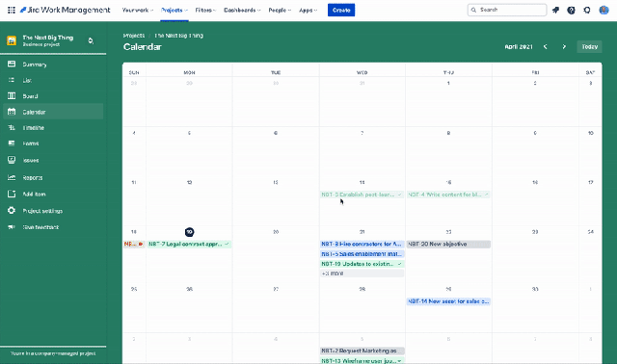Open NBT-7 Legal contract event
Viewport: 617px width, 364px height.
[189, 244]
